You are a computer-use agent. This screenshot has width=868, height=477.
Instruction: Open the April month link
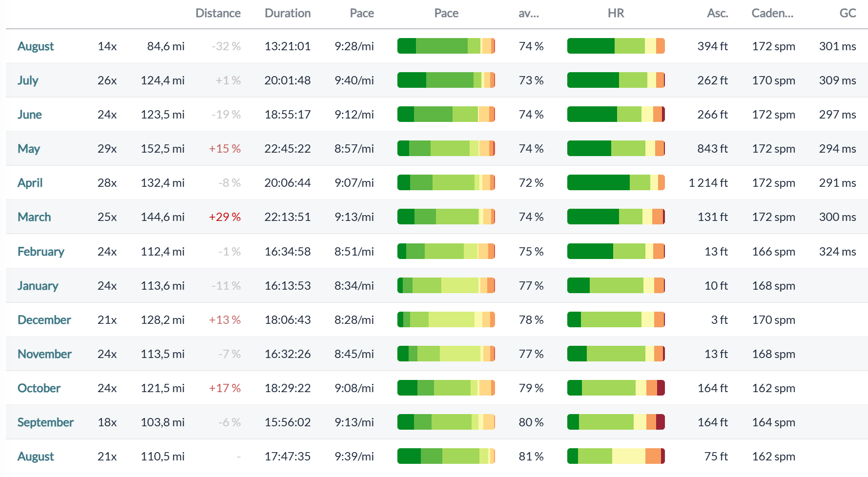[30, 183]
